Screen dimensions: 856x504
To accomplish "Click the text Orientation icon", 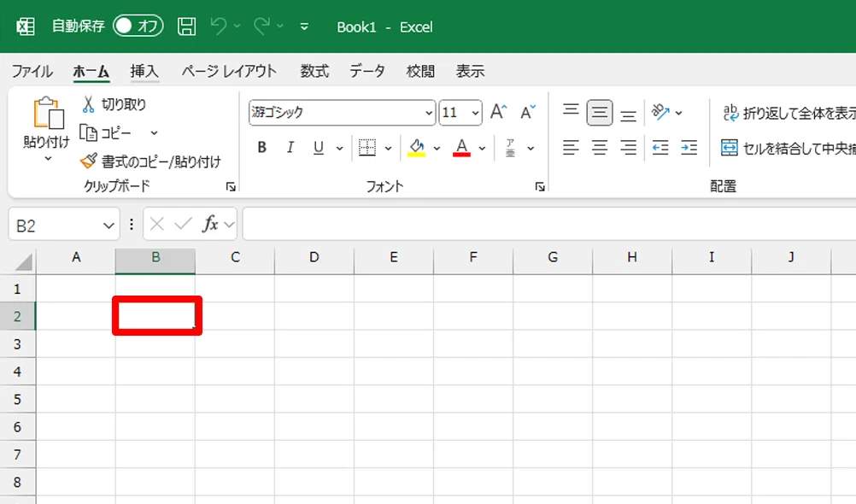I will 660,112.
